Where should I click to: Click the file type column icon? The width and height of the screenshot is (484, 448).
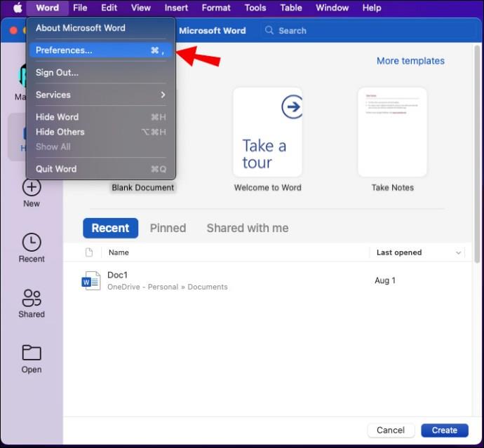coord(89,252)
